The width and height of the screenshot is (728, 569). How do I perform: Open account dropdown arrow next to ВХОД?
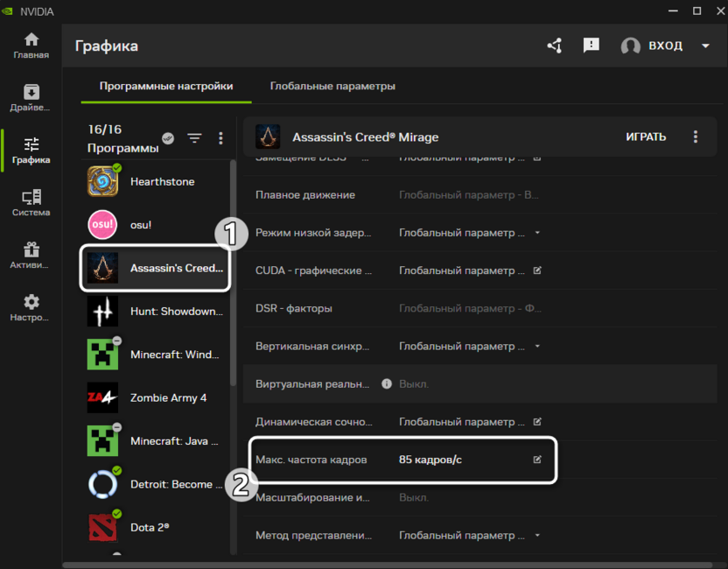coord(706,46)
